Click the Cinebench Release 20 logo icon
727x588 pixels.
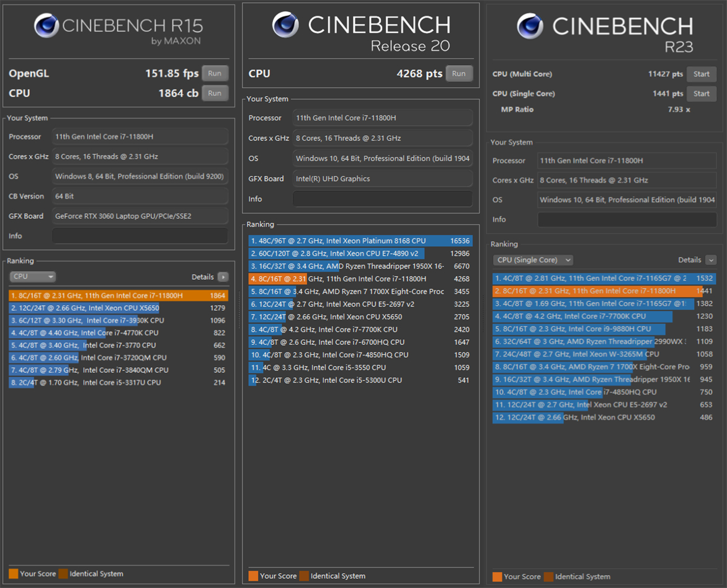(x=285, y=25)
